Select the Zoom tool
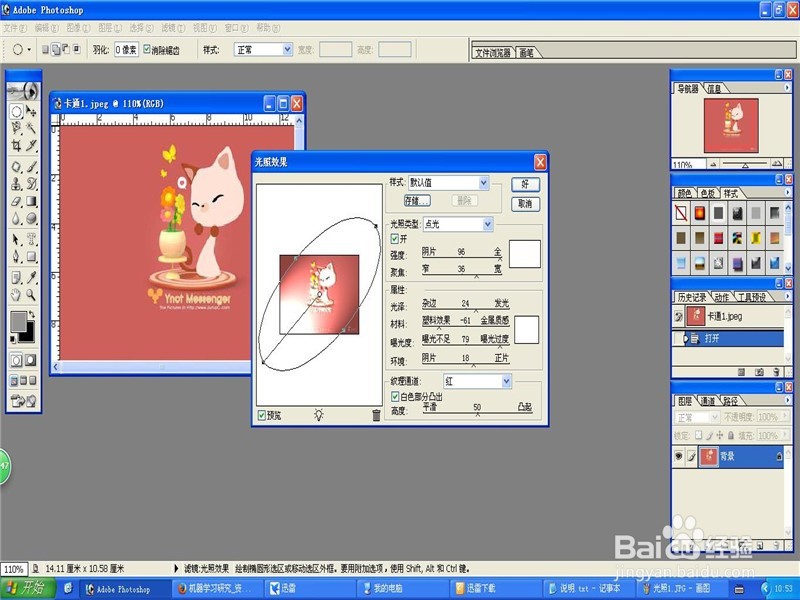The height and width of the screenshot is (600, 800). (31, 294)
